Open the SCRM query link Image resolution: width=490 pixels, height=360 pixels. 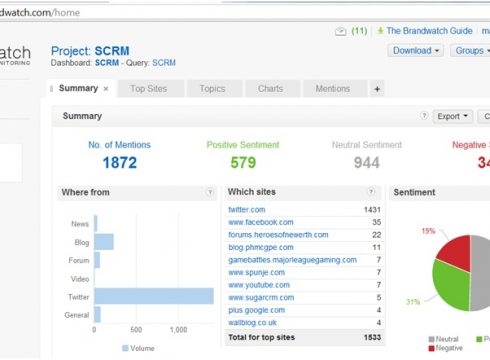tap(164, 63)
